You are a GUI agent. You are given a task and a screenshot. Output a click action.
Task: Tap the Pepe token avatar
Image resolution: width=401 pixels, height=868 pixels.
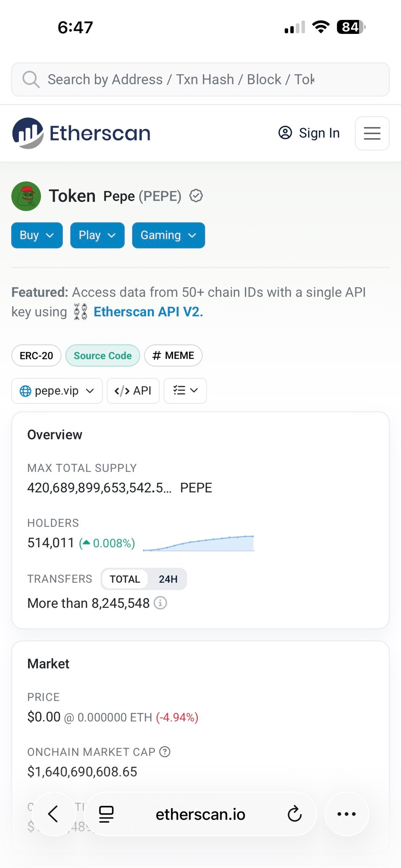(26, 196)
